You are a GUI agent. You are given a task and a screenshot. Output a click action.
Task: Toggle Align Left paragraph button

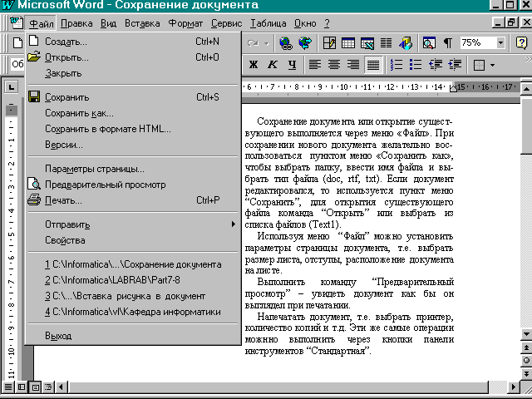(315, 65)
